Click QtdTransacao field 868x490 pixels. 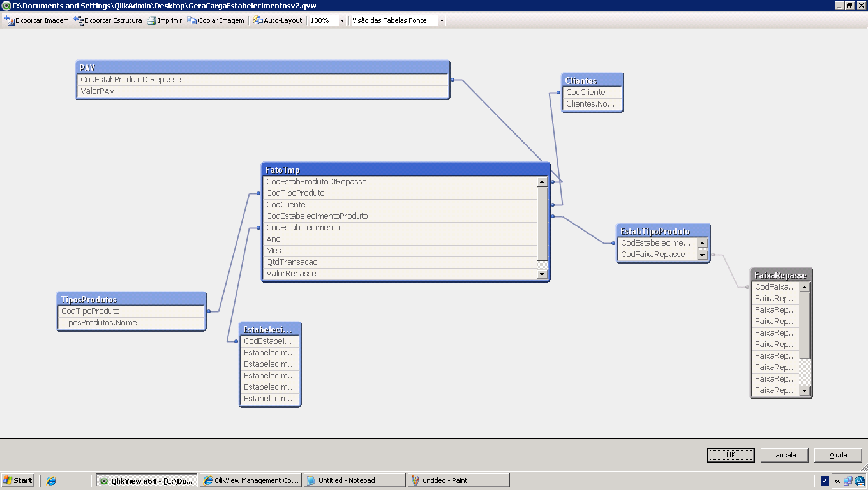400,262
